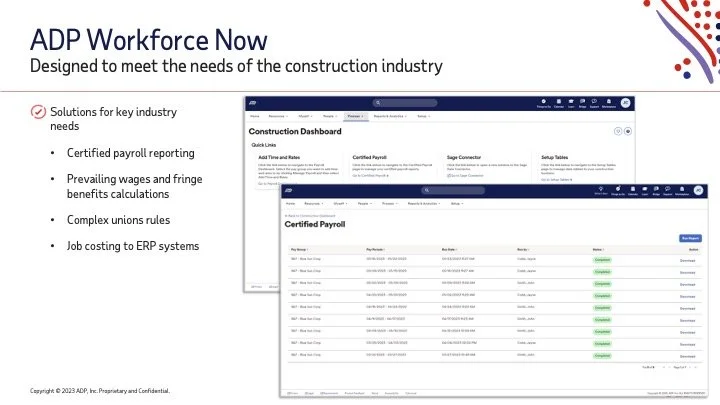Click rightmost round icon beside Construction Dashboard title

coord(628,131)
